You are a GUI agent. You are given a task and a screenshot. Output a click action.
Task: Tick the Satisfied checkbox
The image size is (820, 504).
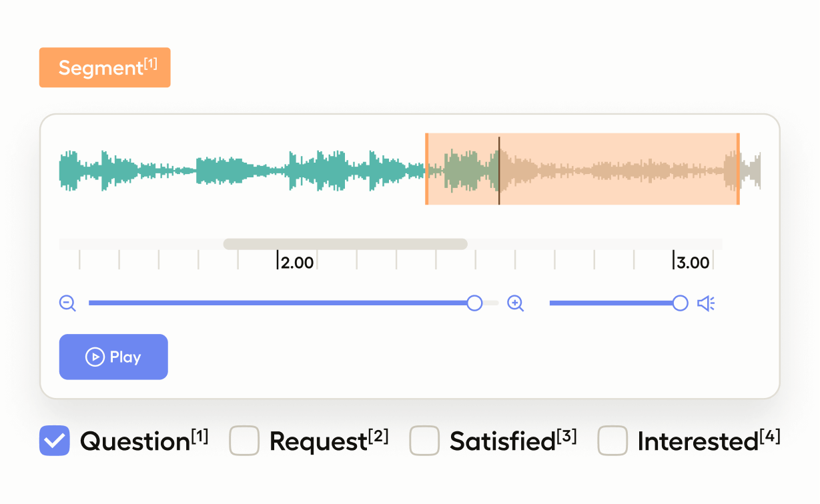[x=424, y=441]
